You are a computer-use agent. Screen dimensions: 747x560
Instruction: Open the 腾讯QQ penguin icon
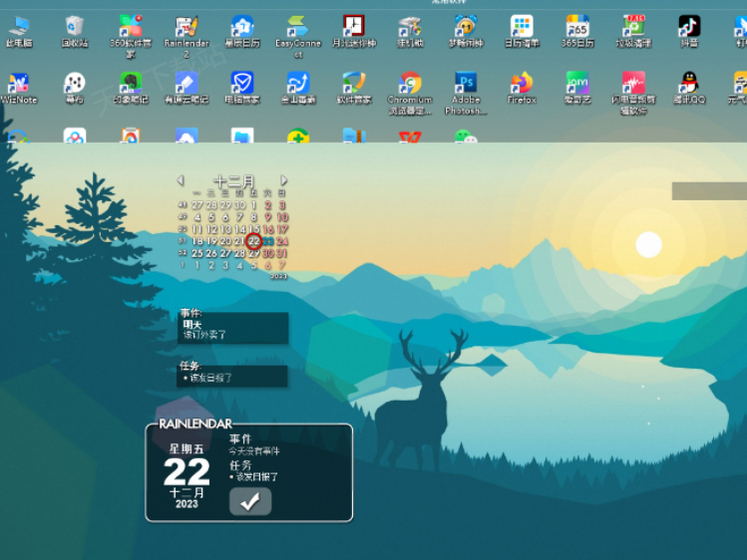tap(689, 88)
